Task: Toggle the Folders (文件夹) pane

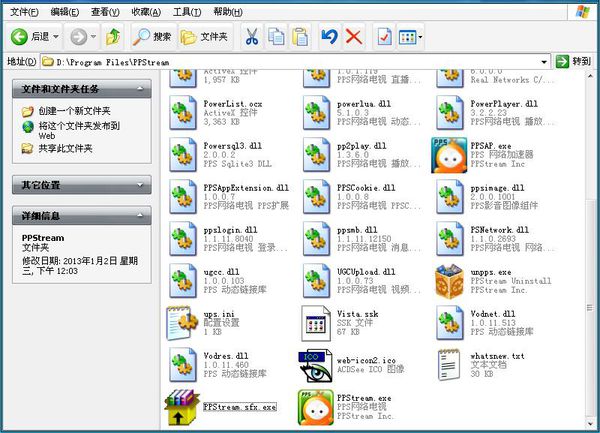Action: [204, 36]
